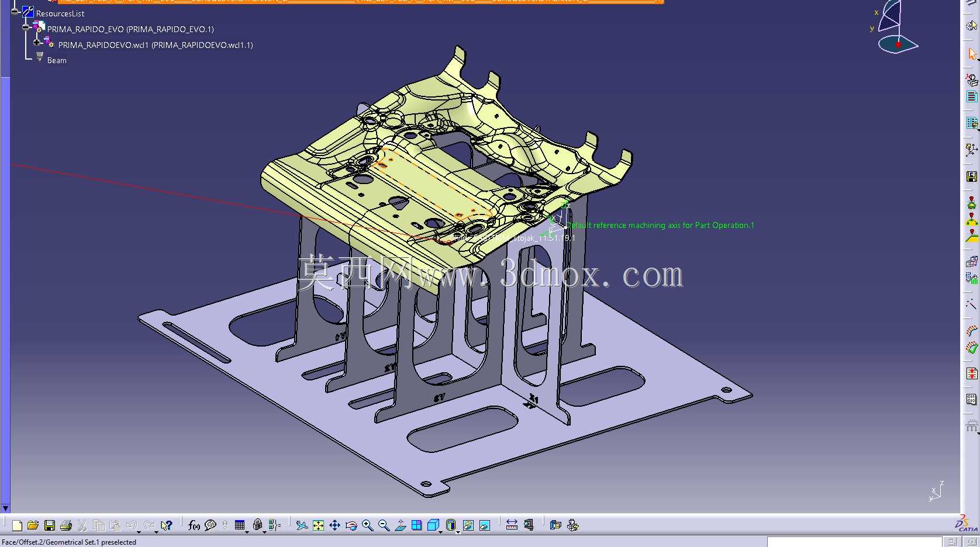The height and width of the screenshot is (547, 980).
Task: Activate Fly mode airplane icon
Action: click(x=302, y=525)
